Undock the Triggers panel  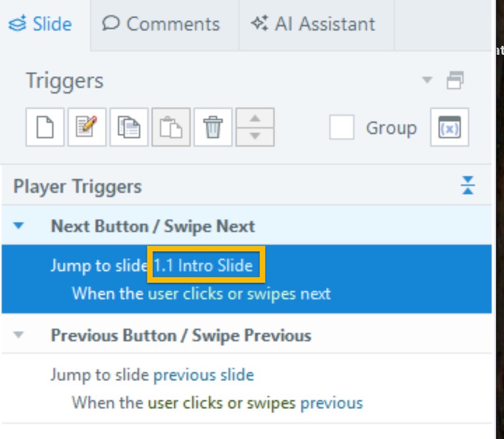pos(455,81)
